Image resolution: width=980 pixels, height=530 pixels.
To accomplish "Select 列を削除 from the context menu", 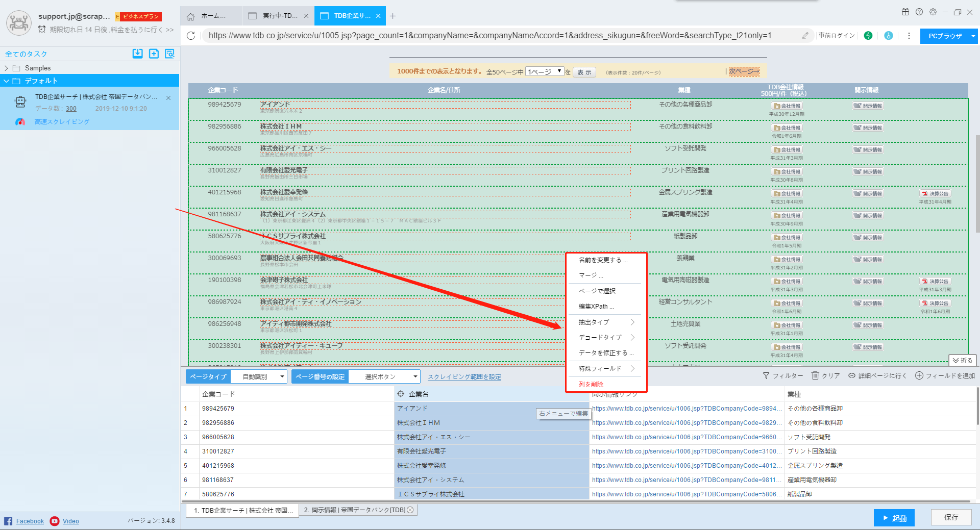I will 591,384.
